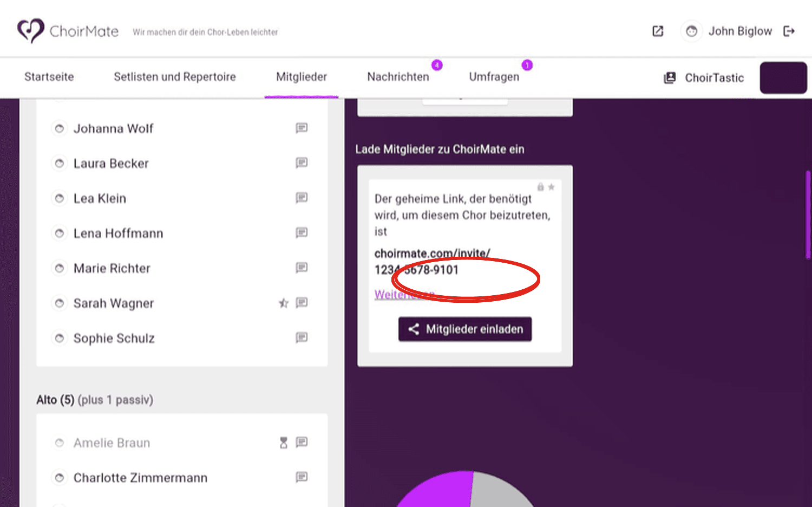Viewport: 812px width, 507px height.
Task: Open Setlisten und Repertoire tab
Action: click(175, 77)
